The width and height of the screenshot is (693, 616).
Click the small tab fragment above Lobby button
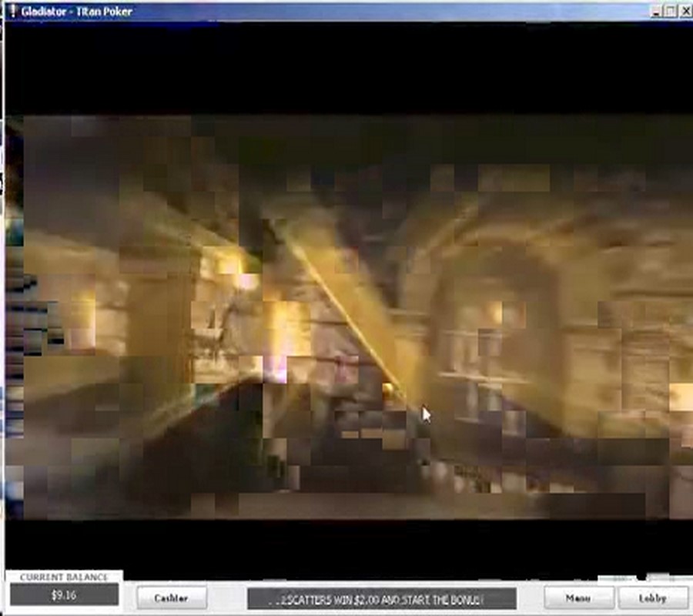657,577
